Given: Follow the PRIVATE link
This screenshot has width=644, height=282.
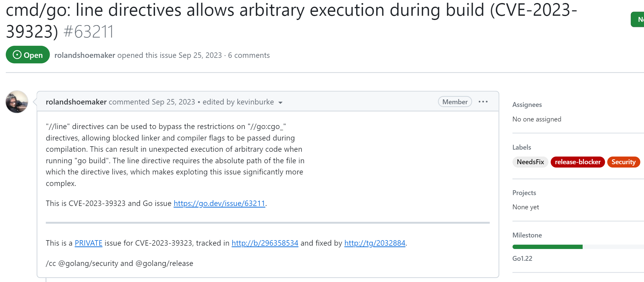Looking at the screenshot, I should tap(89, 243).
